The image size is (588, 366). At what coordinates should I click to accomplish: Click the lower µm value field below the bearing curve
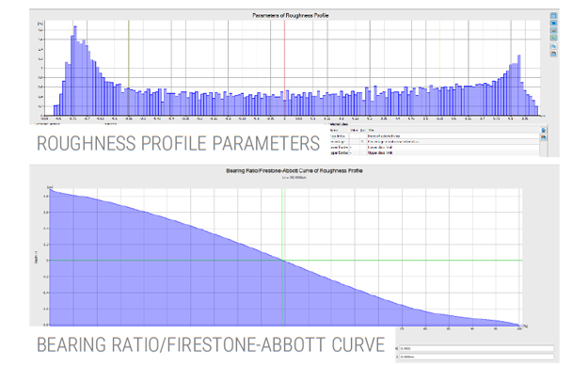(x=477, y=357)
